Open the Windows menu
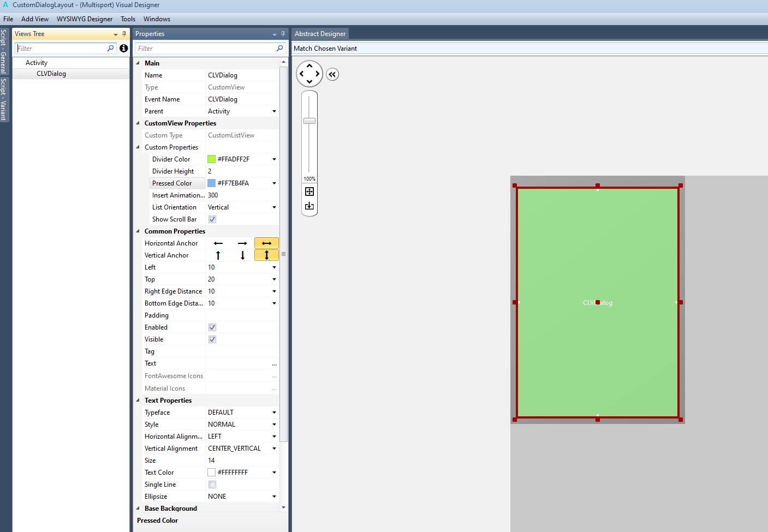768x532 pixels. [157, 19]
